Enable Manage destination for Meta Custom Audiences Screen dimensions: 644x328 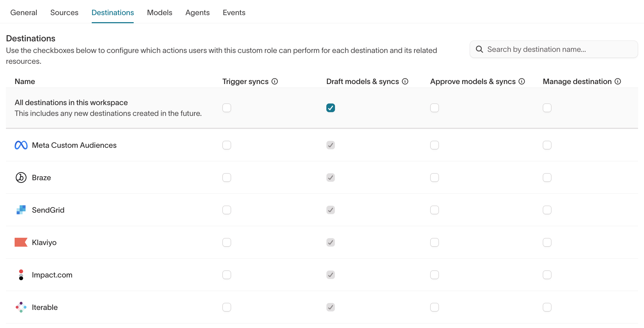(x=547, y=145)
